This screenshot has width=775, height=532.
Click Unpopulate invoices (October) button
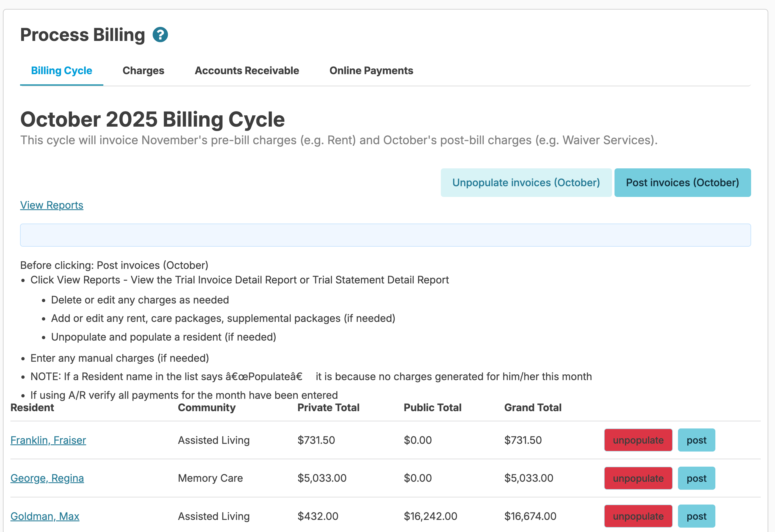click(526, 183)
